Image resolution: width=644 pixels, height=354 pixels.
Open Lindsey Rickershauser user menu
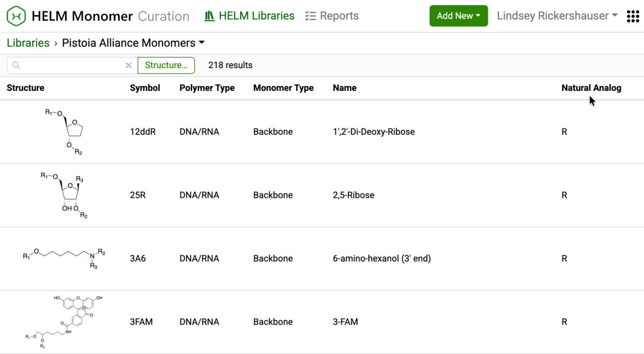pos(557,16)
